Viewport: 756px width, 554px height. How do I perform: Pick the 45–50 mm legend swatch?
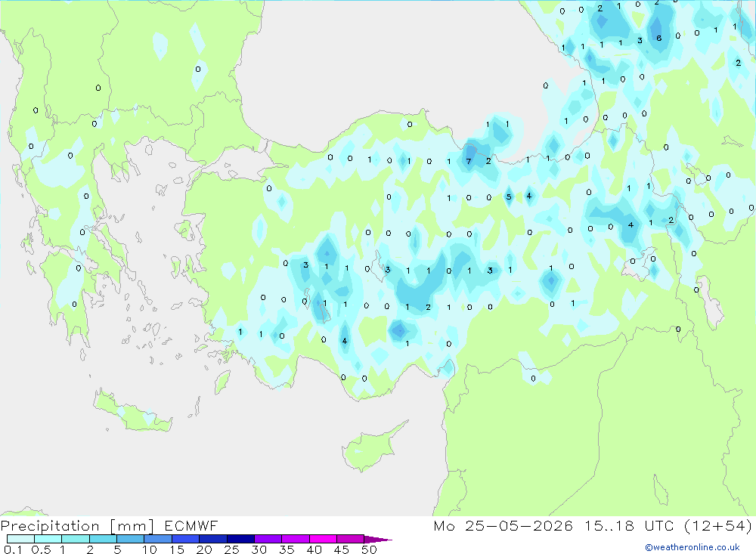click(x=351, y=539)
